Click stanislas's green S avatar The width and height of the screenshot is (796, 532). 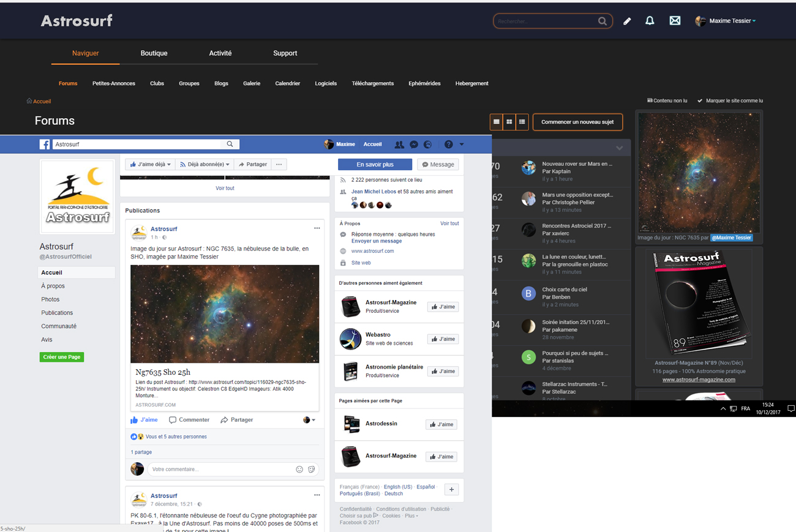pos(528,357)
